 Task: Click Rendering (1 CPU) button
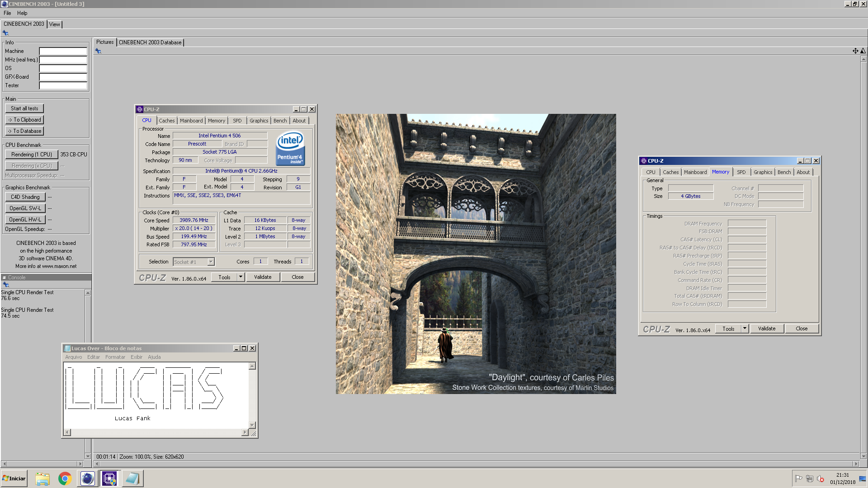32,155
